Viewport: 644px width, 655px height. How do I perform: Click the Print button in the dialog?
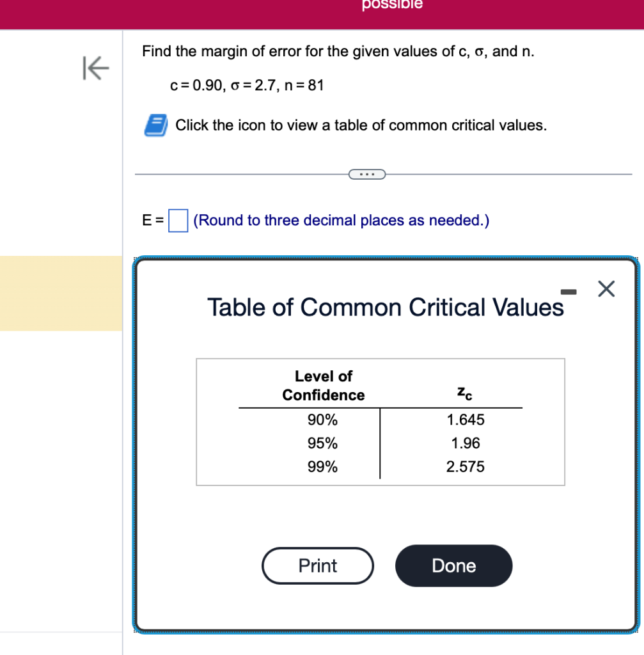coord(318,565)
